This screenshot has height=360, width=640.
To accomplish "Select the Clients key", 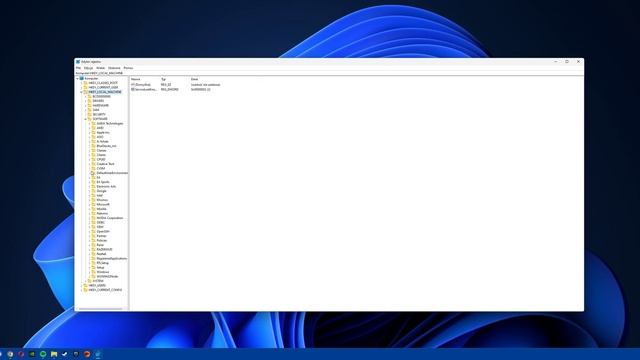I will [101, 155].
